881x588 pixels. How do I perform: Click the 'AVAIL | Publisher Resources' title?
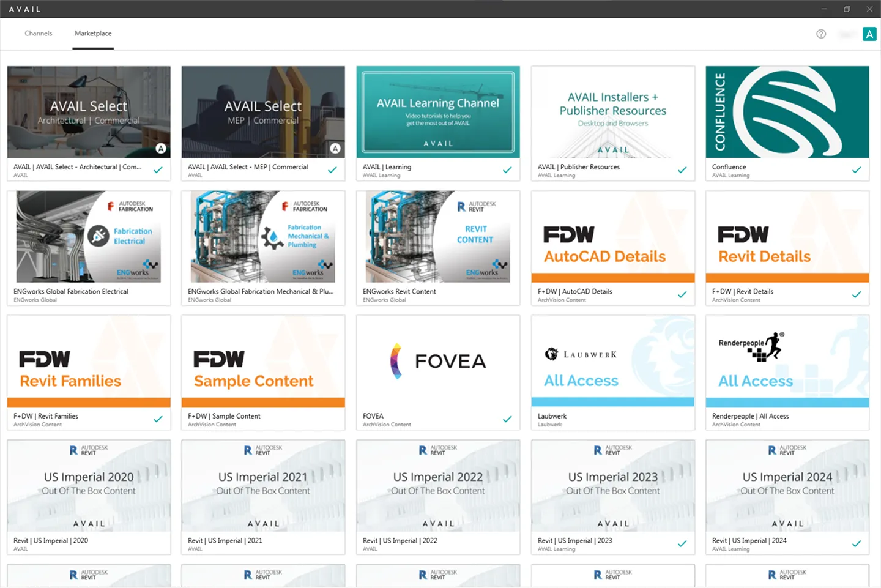pos(579,167)
